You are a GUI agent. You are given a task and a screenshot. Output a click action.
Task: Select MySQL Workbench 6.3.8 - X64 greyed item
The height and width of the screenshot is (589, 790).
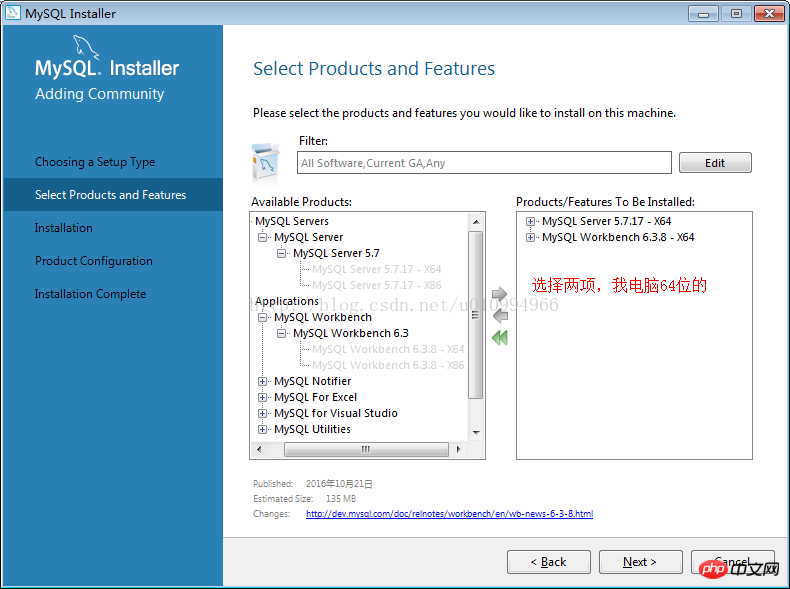click(x=388, y=349)
